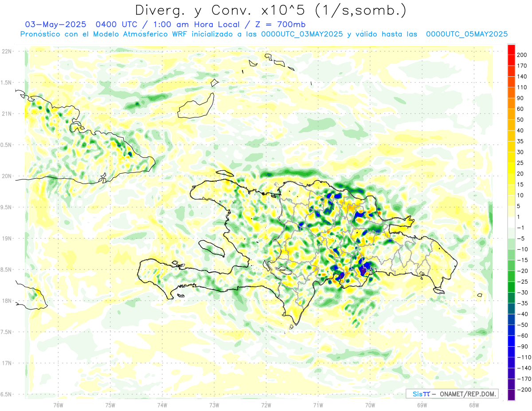Click the "71W" longitude label
Screen dimensions: 532x411
click(318, 405)
